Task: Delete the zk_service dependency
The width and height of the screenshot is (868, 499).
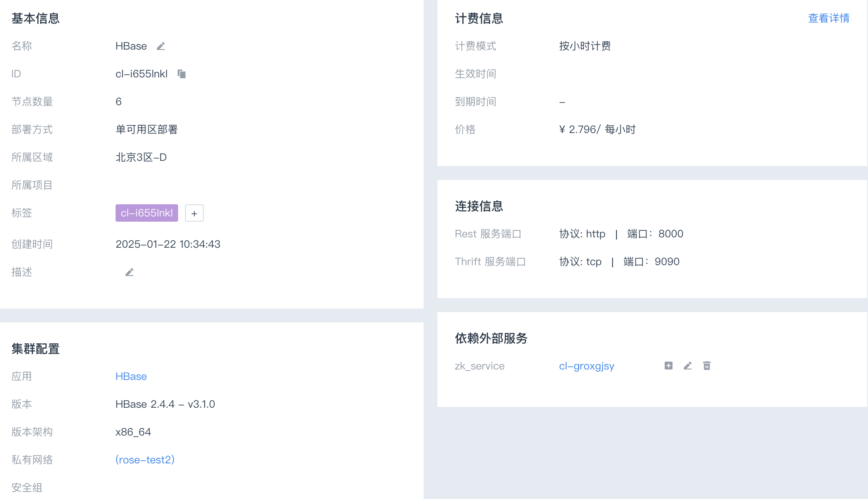Action: tap(707, 366)
